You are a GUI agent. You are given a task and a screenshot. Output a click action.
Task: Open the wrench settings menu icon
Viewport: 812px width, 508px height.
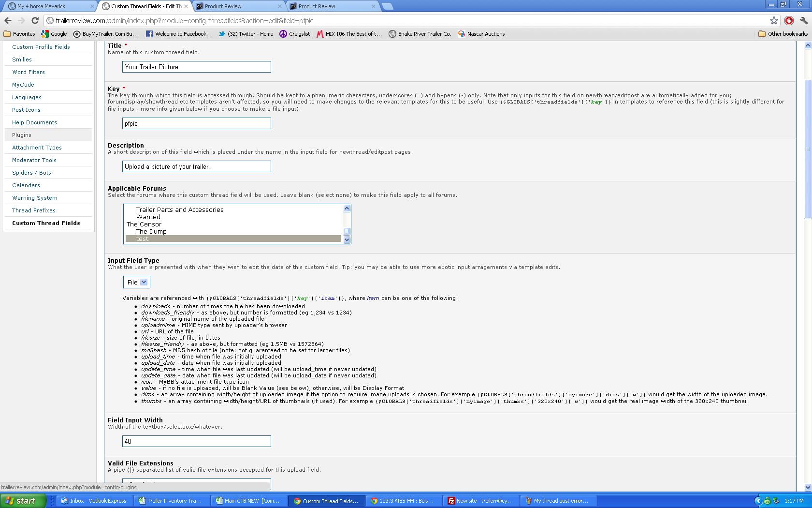coord(803,20)
